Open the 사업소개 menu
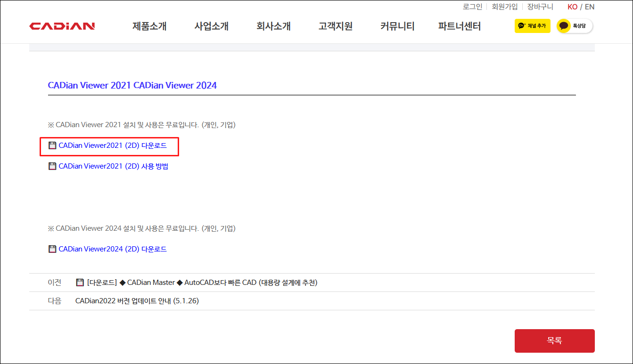Viewport: 633px width, 364px height. (x=212, y=26)
